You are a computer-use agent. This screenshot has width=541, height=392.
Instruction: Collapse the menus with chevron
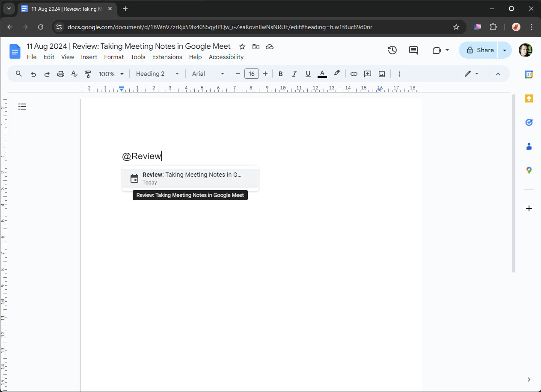498,74
